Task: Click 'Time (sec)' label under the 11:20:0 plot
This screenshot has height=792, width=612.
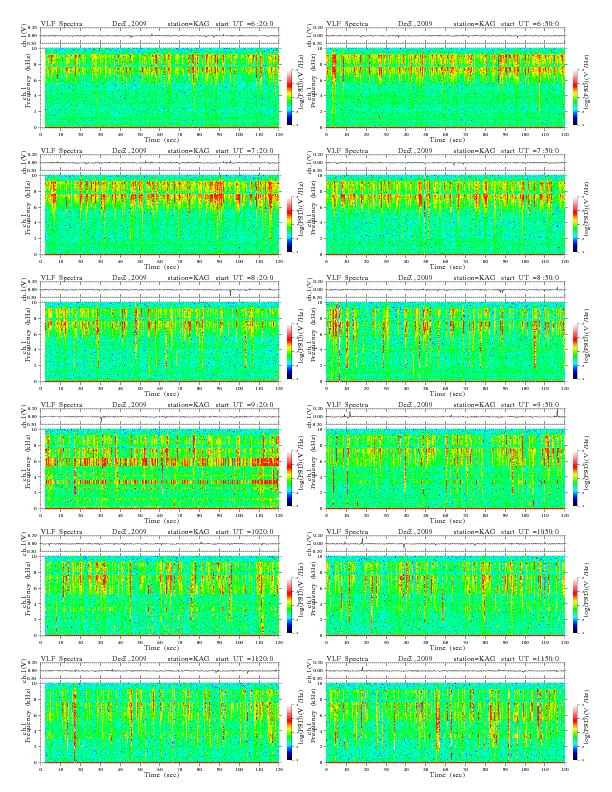Action: click(x=162, y=774)
